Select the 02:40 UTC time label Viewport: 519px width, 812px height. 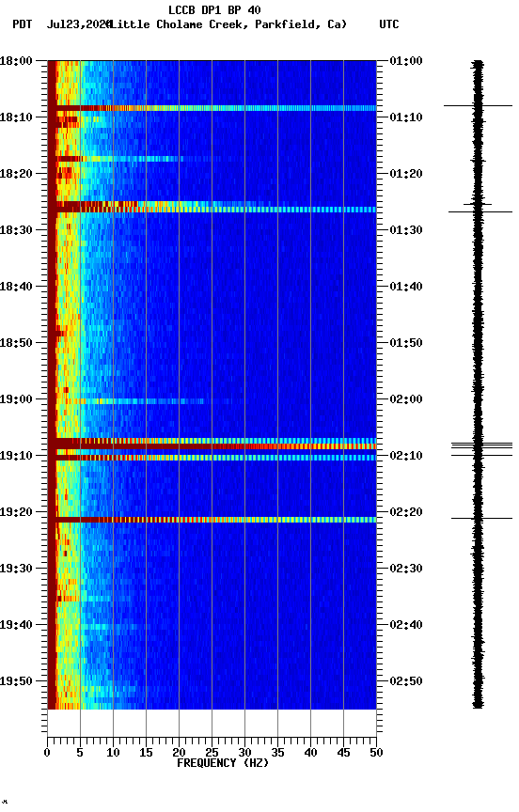click(406, 625)
